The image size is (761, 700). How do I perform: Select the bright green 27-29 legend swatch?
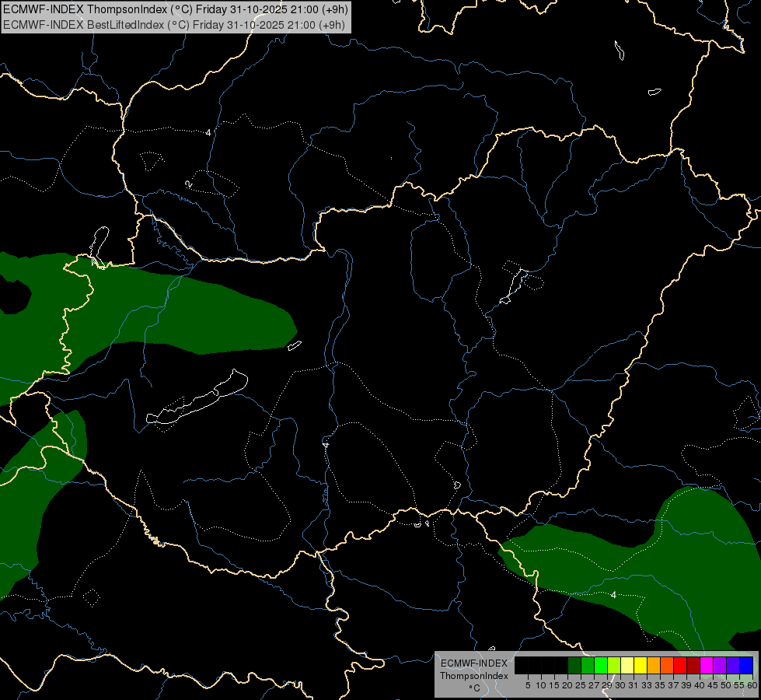601,665
